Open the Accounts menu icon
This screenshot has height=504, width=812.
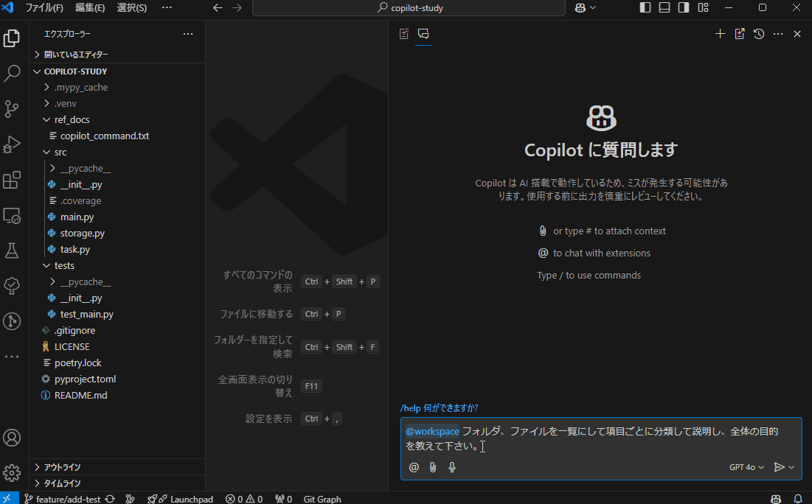12,438
